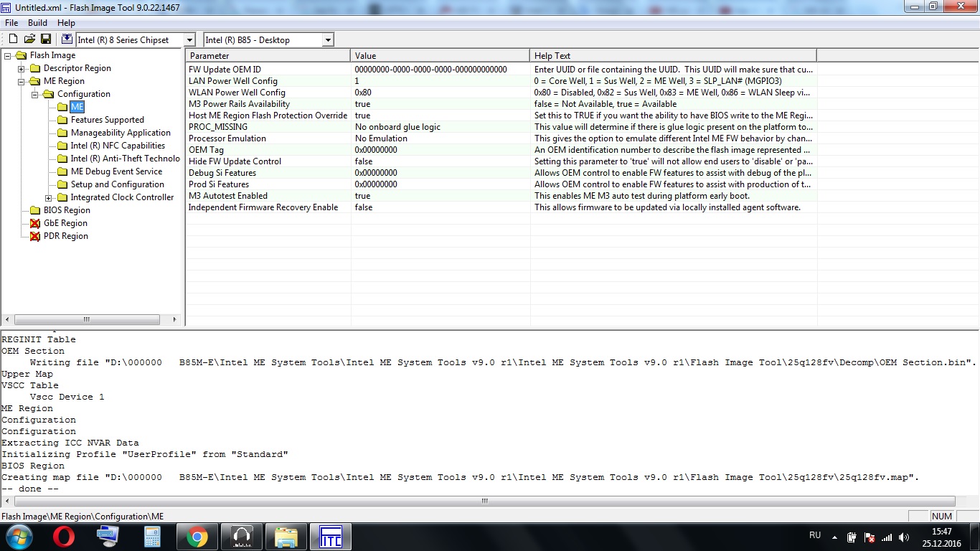Click the Descriptor Region folder icon
The width and height of the screenshot is (980, 551).
34,68
